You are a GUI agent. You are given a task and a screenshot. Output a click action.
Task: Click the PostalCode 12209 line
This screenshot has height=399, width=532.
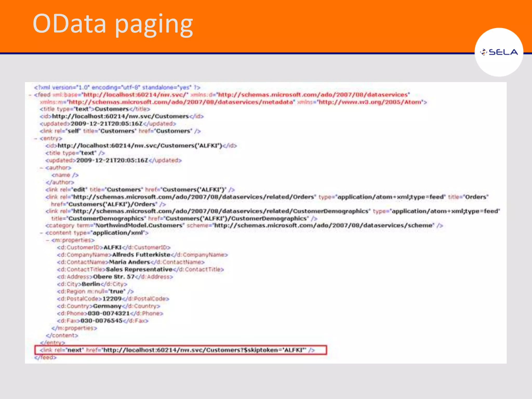[113, 299]
